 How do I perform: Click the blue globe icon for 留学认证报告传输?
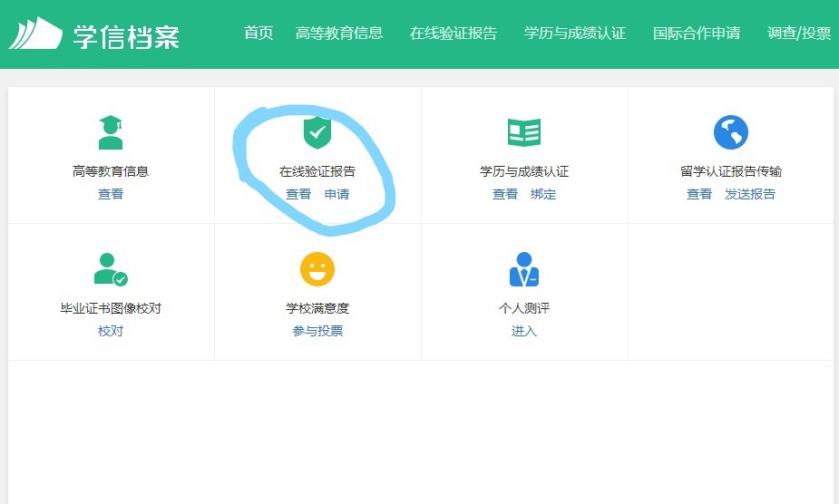pyautogui.click(x=731, y=132)
